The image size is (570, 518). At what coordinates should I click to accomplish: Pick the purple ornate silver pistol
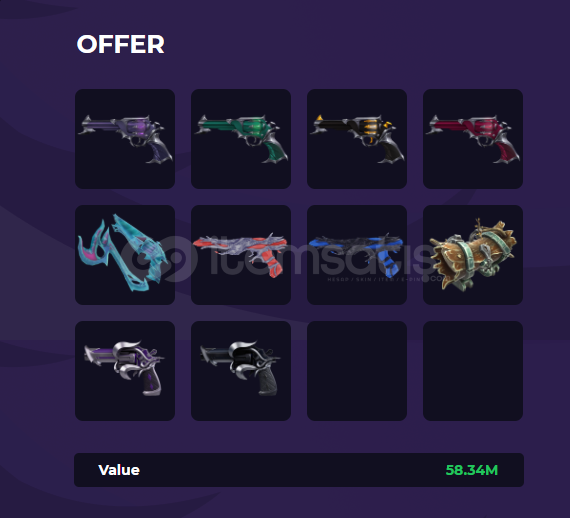point(125,370)
